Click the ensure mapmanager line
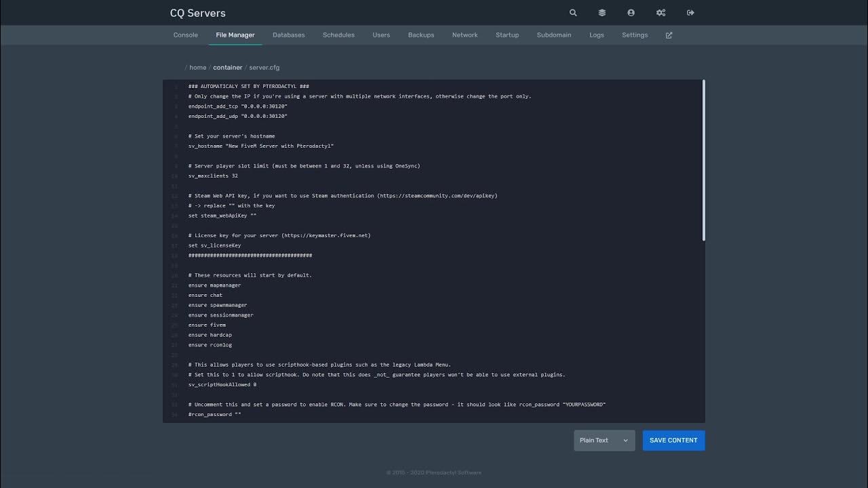Image resolution: width=868 pixels, height=488 pixels. point(215,285)
